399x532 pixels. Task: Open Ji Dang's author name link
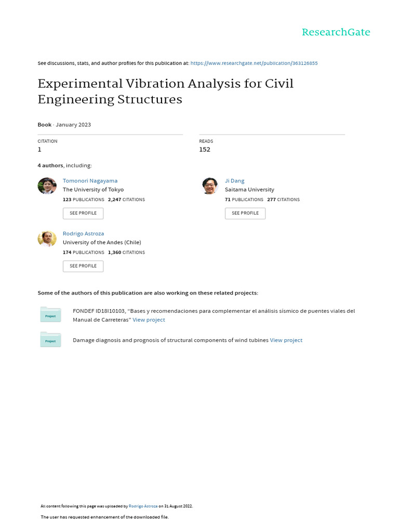[234, 181]
